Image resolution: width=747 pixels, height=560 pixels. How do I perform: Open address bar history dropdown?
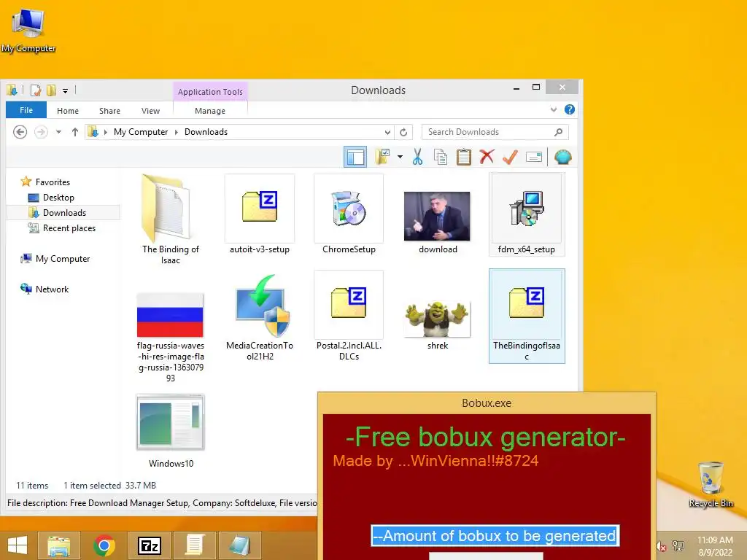point(388,132)
